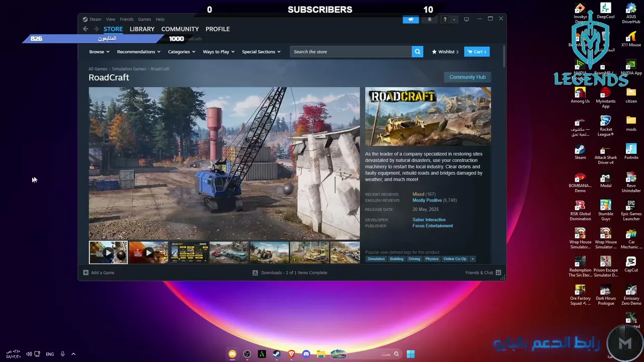Open File Explorer from the taskbar
This screenshot has height=362, width=644.
point(320,354)
